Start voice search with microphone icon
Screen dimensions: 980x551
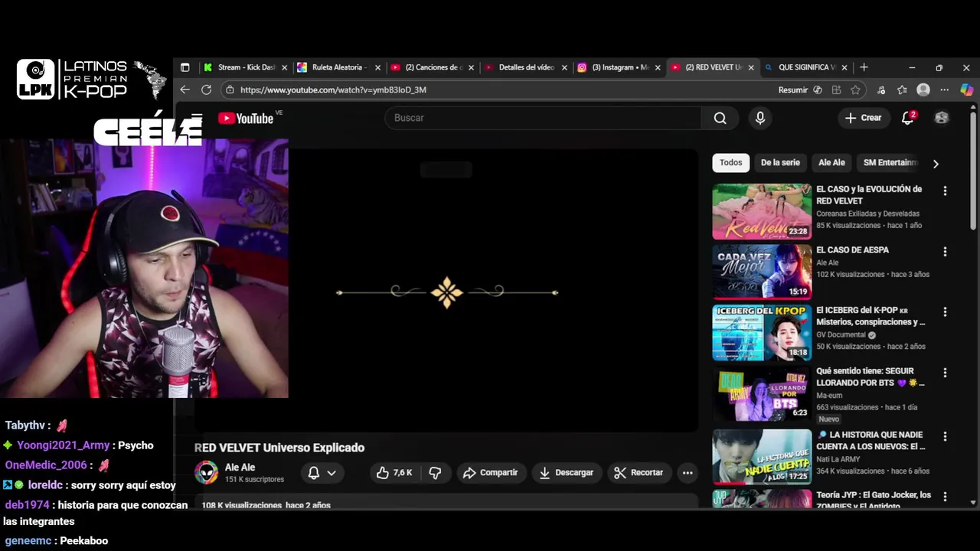click(x=759, y=118)
